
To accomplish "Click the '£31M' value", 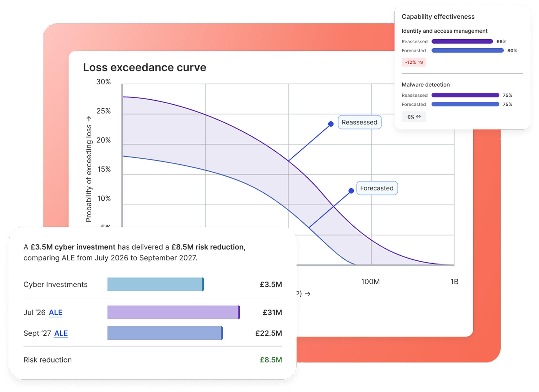I will pos(272,312).
